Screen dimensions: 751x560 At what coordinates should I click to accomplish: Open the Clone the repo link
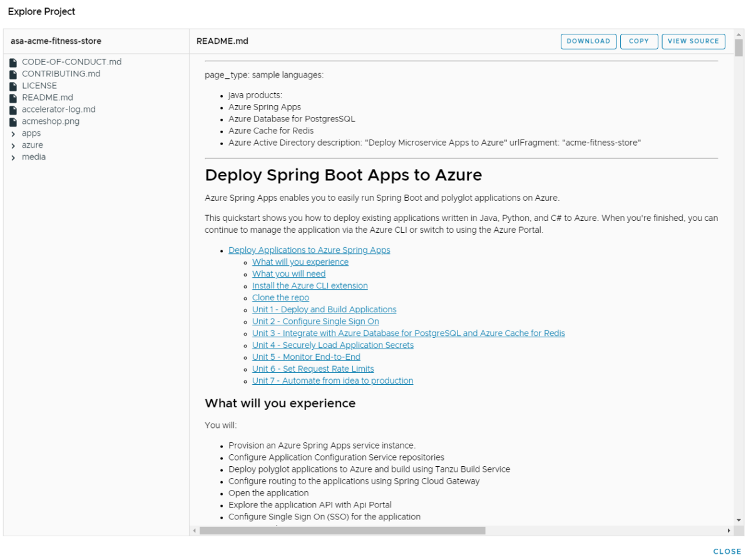[280, 298]
